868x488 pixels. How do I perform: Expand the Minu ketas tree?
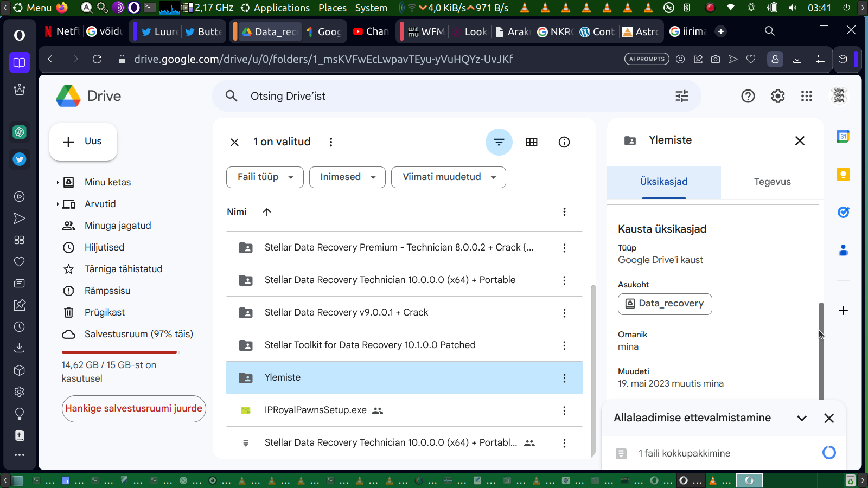point(58,183)
